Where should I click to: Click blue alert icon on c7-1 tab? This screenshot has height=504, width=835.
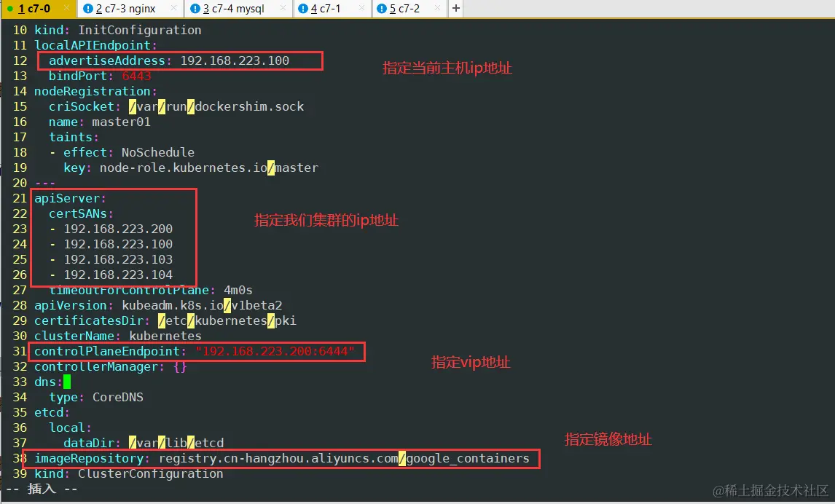pyautogui.click(x=303, y=9)
